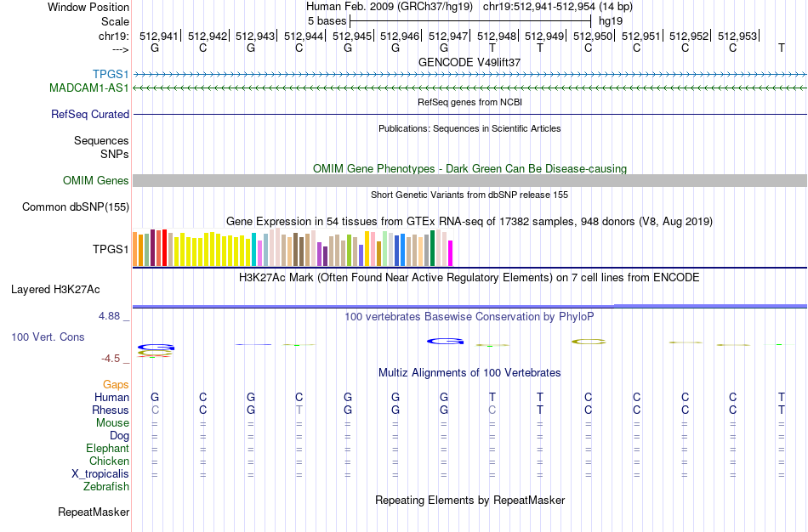
Task: Click the Human species row label
Action: coord(111,397)
